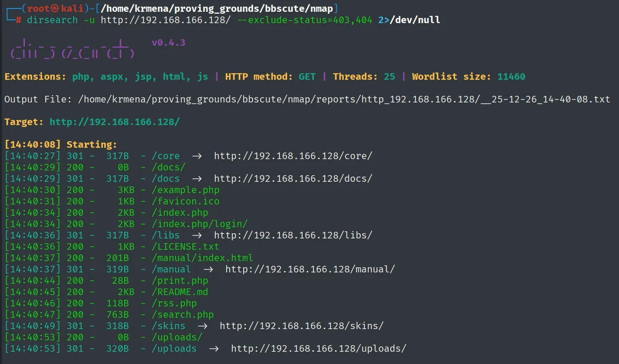
Task: Open the http://192.168.166.128/docs/ redirect URL
Action: (293, 178)
